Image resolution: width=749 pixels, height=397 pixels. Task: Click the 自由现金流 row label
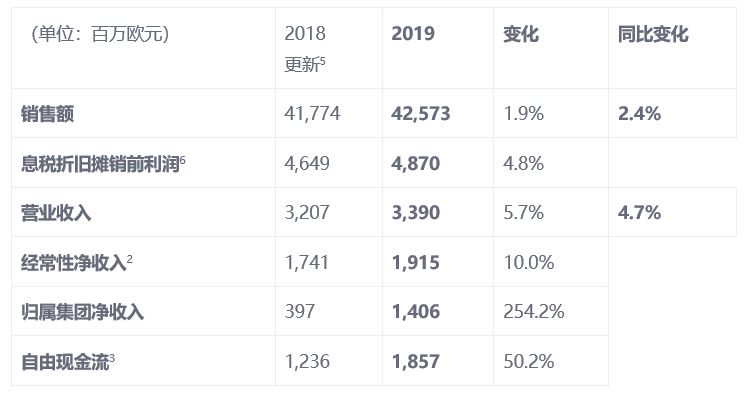tap(67, 362)
